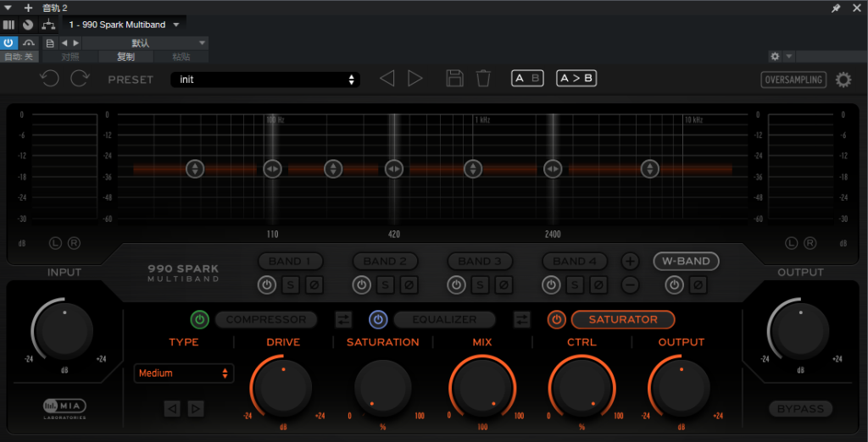
Task: Swap Compressor and Equalizer order icon
Action: point(343,319)
